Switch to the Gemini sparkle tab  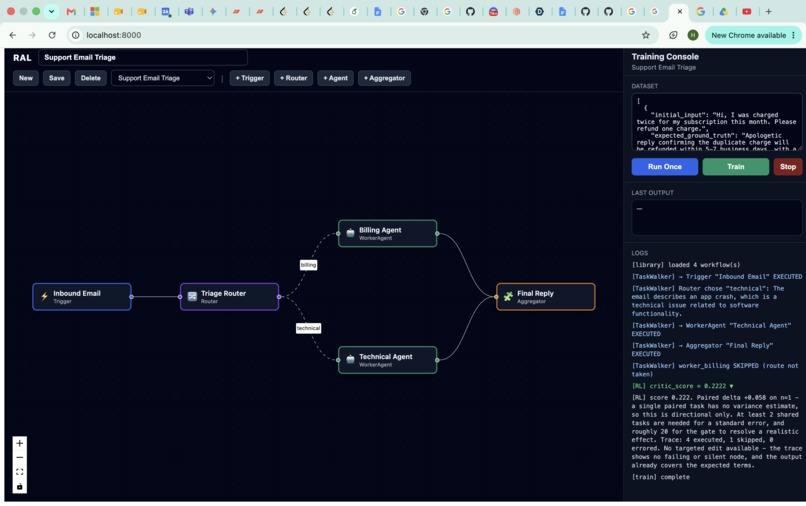click(212, 11)
